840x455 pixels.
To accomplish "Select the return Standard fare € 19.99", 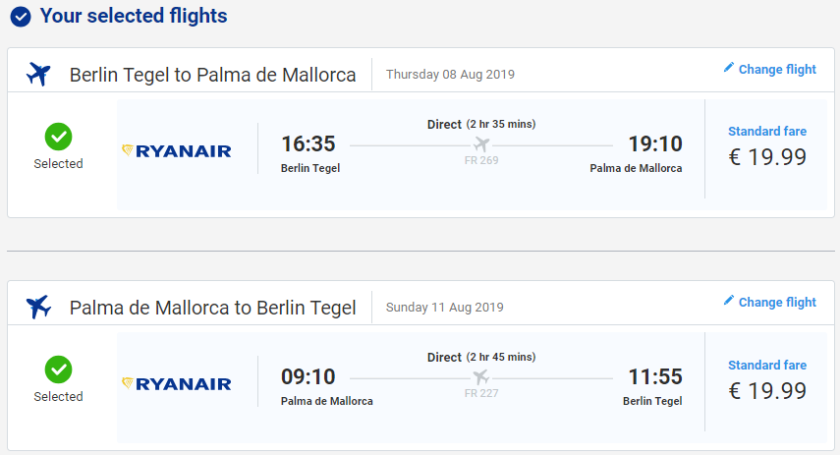I will coord(767,380).
